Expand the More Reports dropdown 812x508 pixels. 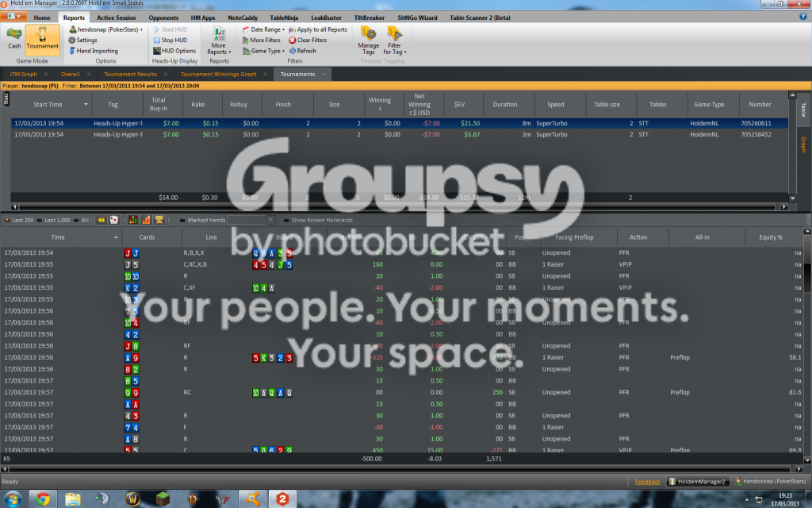coord(219,40)
